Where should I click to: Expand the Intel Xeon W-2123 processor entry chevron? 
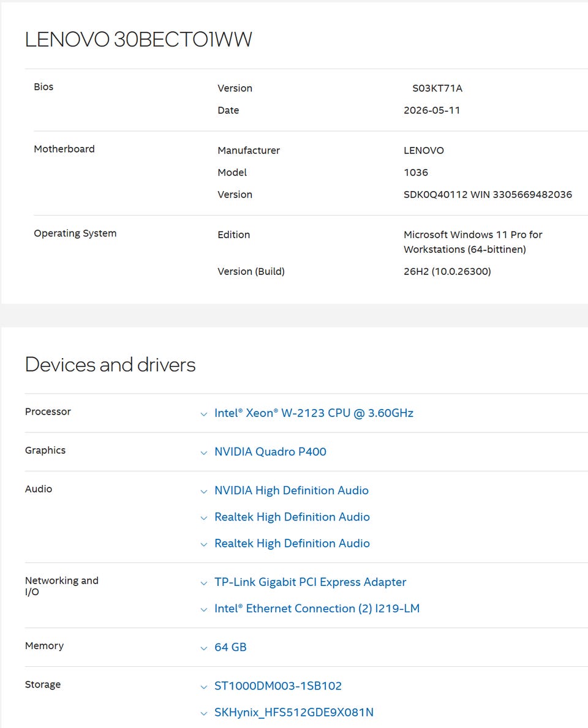coord(203,414)
